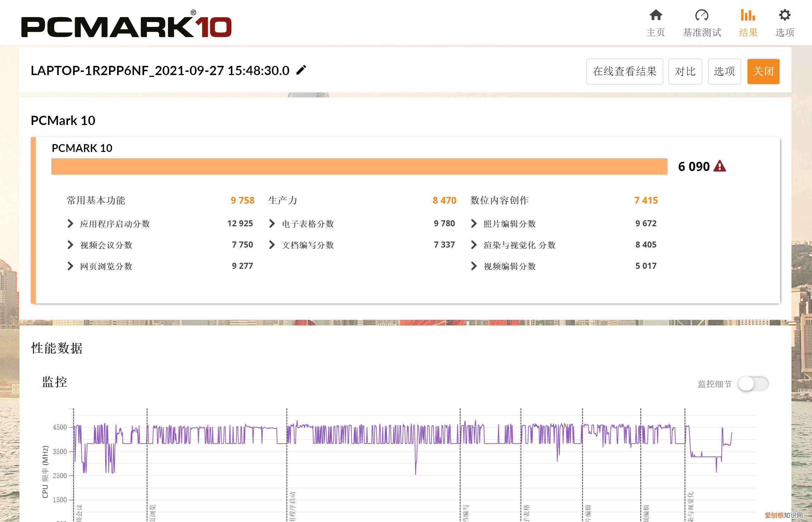Toggle the 监控细节 switch
This screenshot has width=812, height=522.
tap(753, 384)
